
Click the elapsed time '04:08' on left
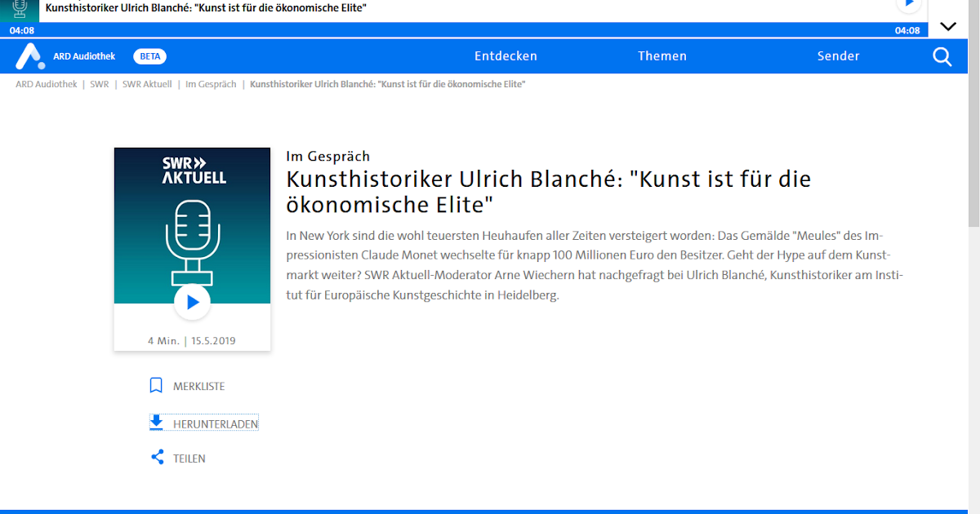click(x=22, y=31)
